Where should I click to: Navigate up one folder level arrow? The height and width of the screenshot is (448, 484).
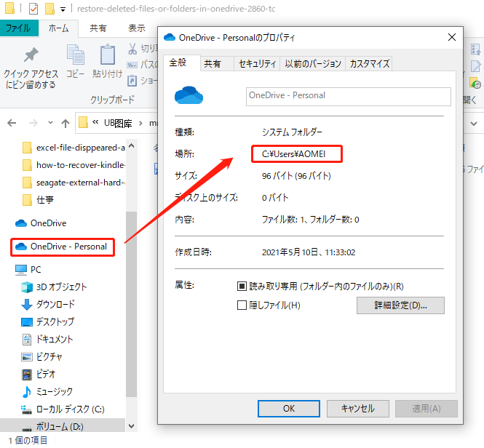(x=65, y=124)
